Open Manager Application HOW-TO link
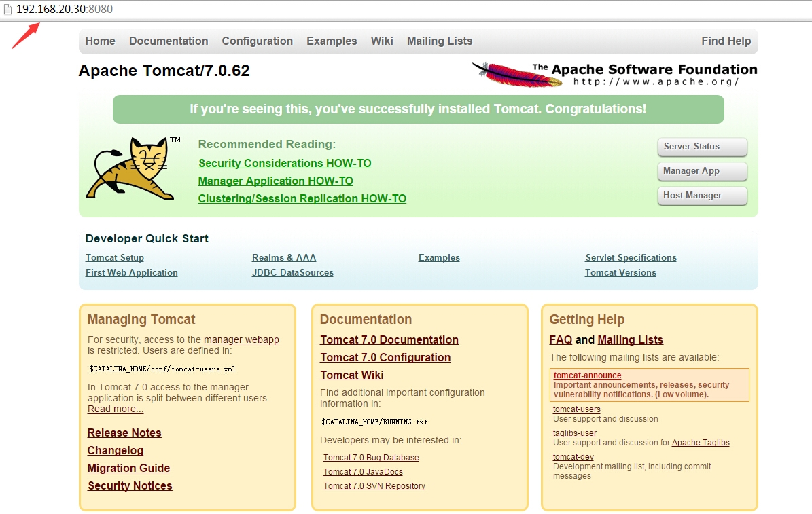 coord(275,181)
